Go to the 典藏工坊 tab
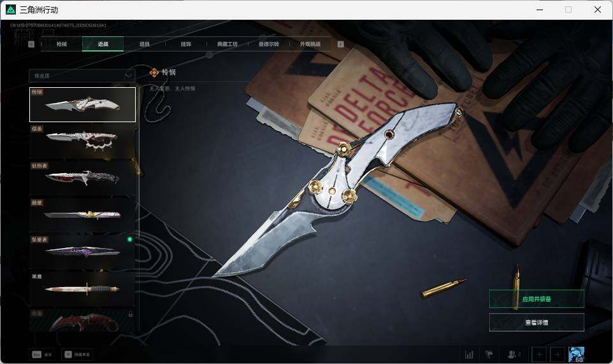613x364 pixels. [x=227, y=44]
